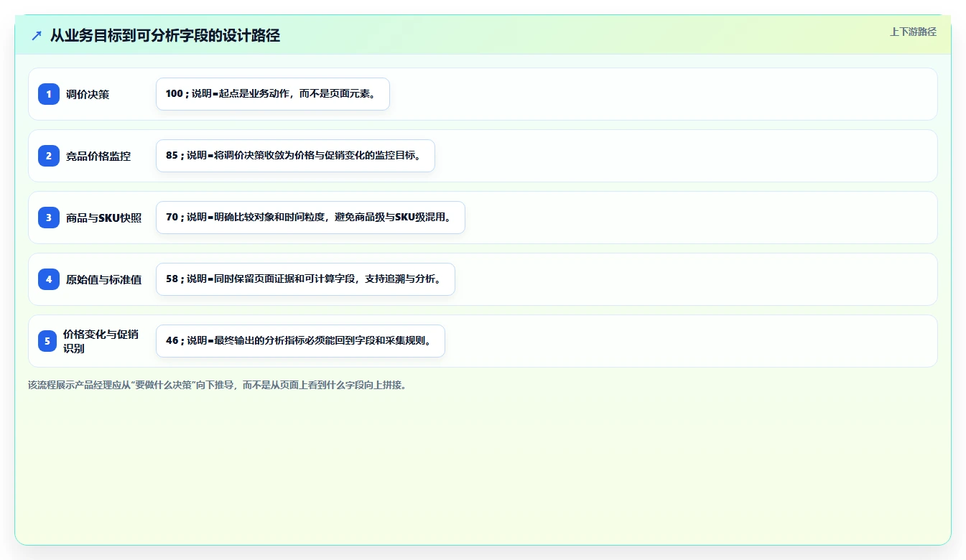Click the 竞品价格监控 step label
This screenshot has width=966, height=560.
point(98,156)
